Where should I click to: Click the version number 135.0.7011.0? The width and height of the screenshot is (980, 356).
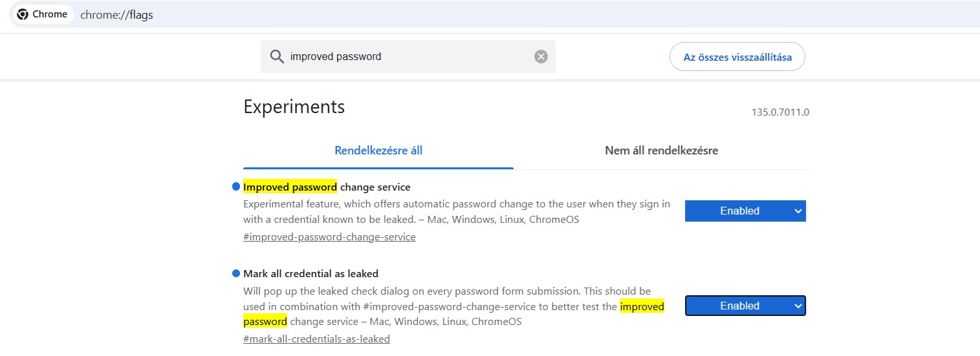[780, 112]
